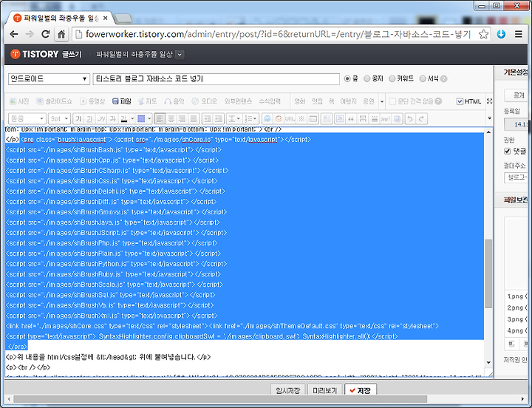Apply italic formatting in the toolbar
532x408 pixels.
click(x=101, y=119)
